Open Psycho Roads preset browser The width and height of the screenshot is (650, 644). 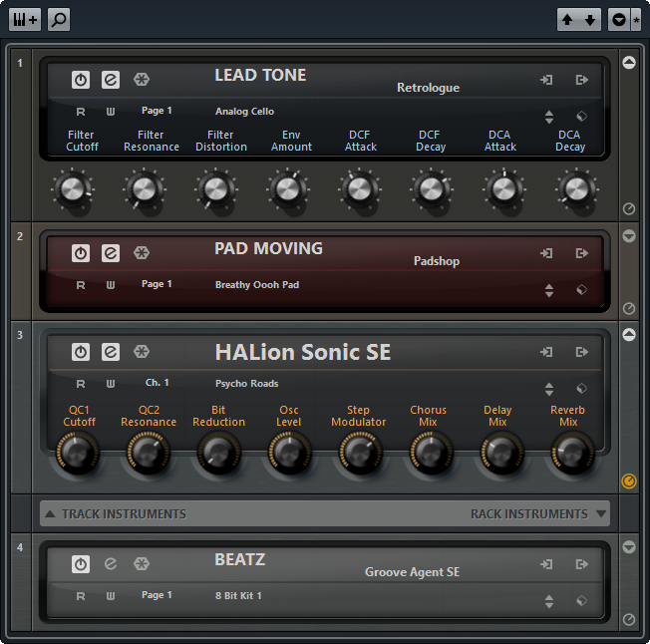coord(246,384)
